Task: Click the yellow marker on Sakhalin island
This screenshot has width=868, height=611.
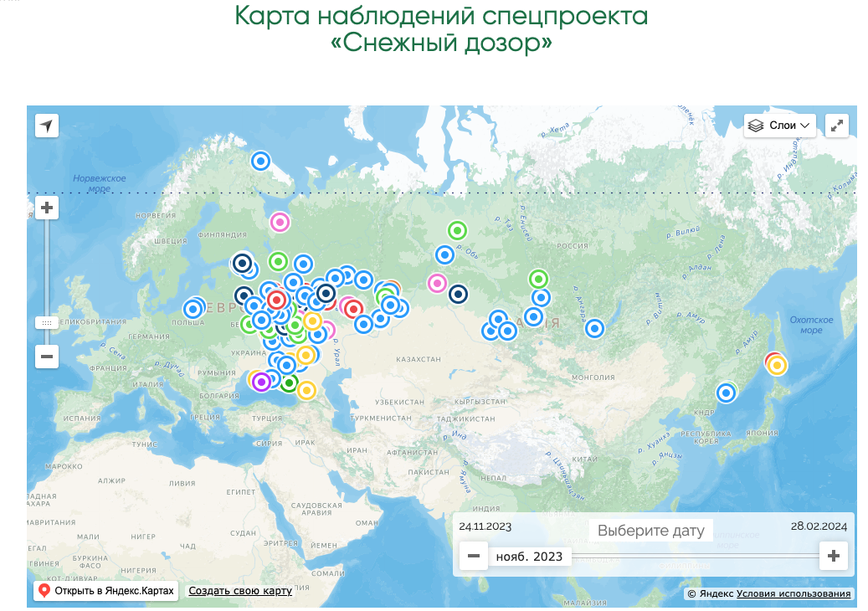Action: (x=777, y=365)
